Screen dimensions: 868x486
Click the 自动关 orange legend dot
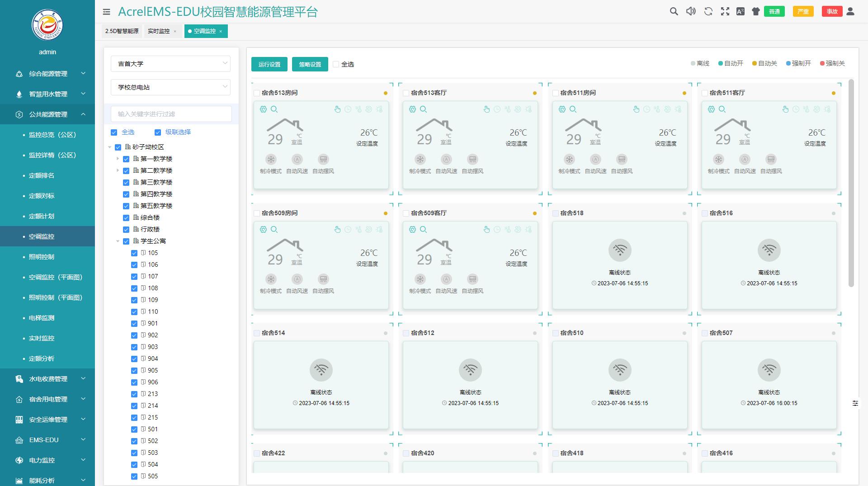click(755, 64)
